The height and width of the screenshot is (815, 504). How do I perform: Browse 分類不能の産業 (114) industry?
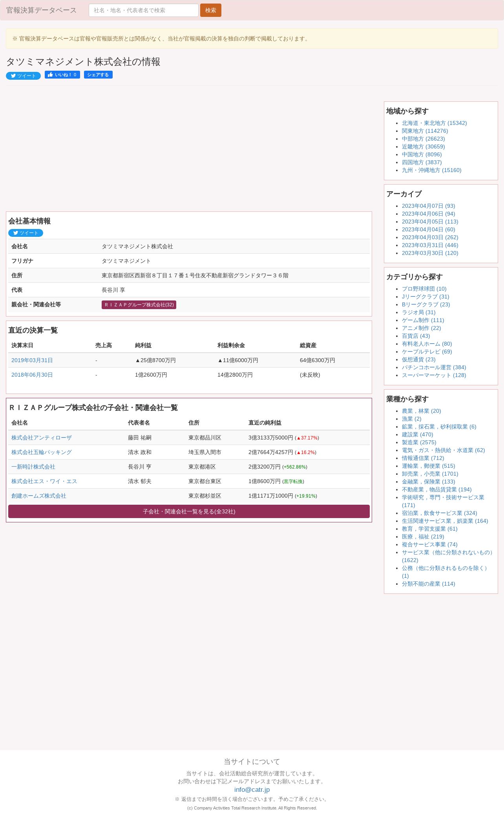(429, 584)
